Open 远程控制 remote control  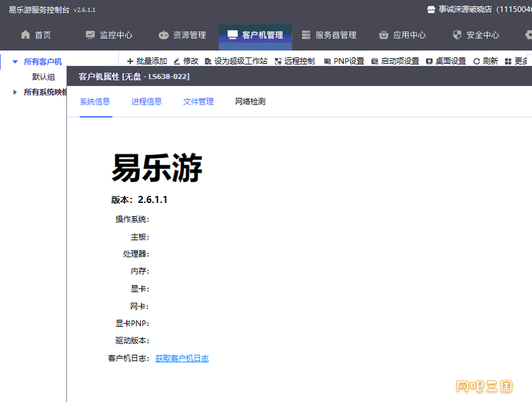[295, 61]
